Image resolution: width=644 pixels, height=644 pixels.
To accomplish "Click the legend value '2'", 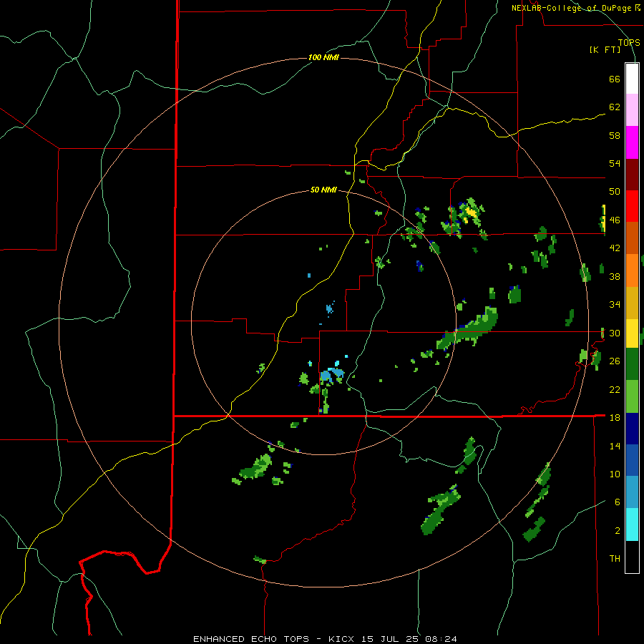I will point(618,530).
